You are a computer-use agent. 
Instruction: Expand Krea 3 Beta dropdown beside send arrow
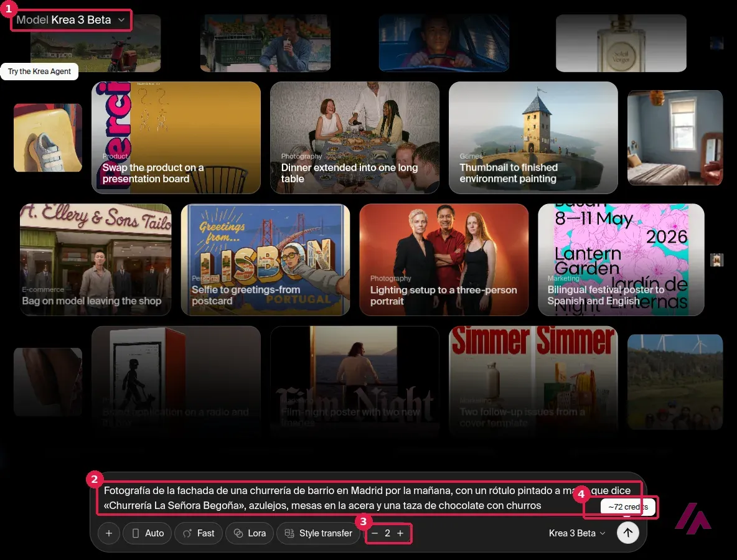point(577,533)
